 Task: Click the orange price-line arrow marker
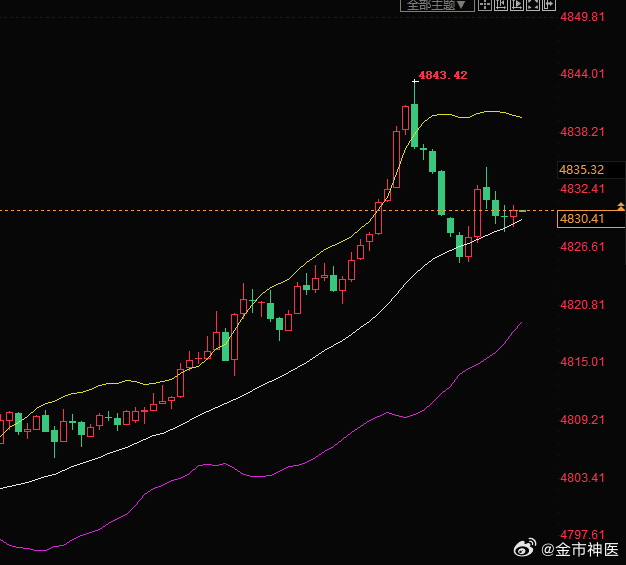pos(621,206)
